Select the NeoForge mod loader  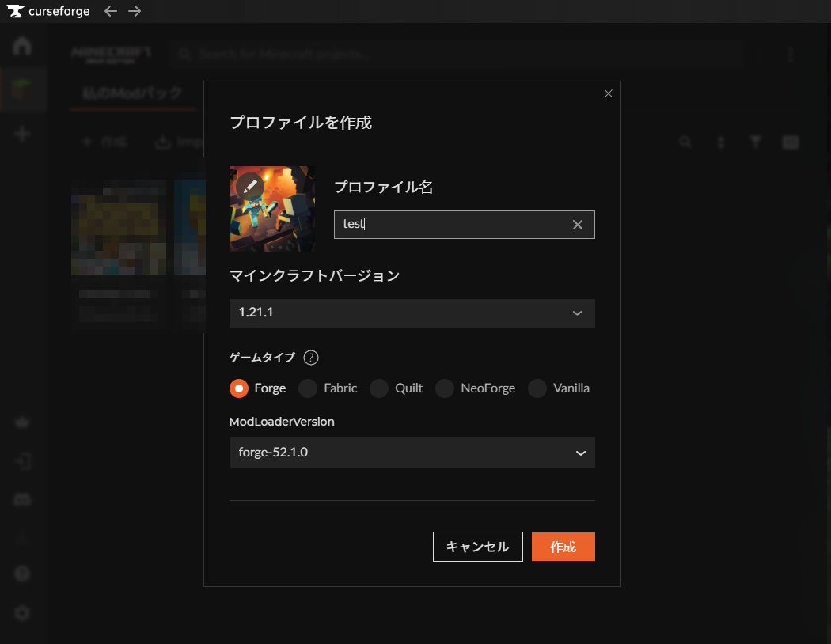(444, 388)
